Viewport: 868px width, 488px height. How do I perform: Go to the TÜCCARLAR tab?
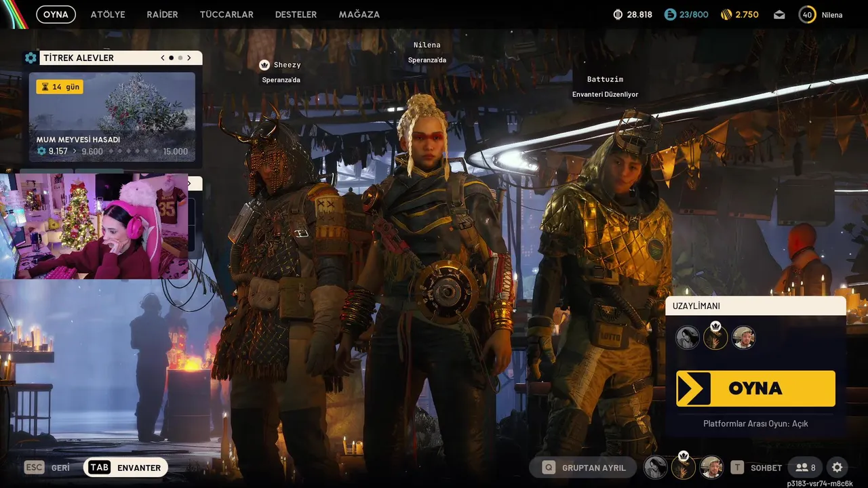[226, 14]
